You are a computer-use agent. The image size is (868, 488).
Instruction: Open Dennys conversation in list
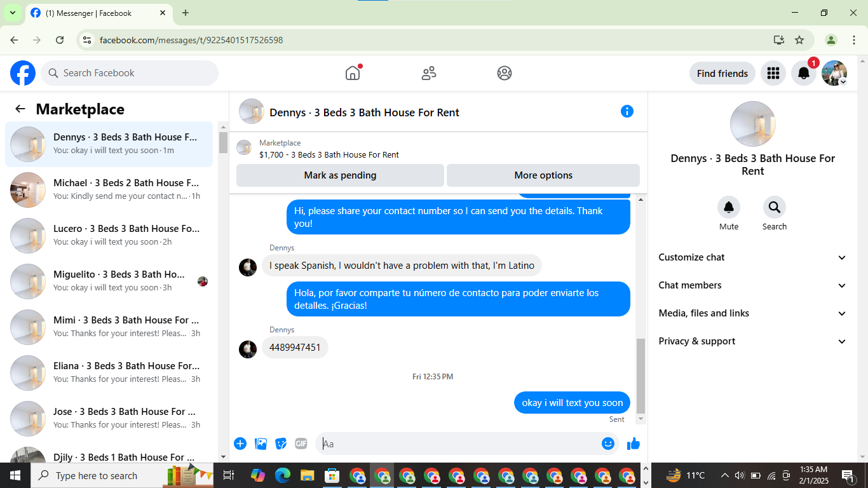point(109,144)
